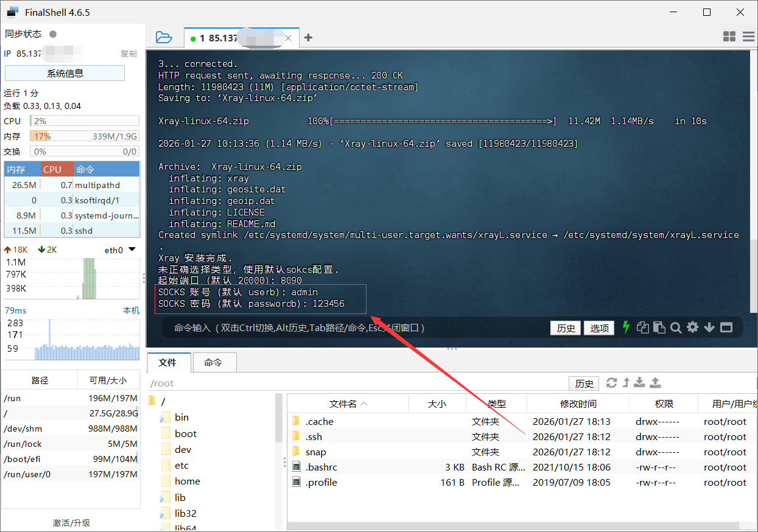Image resolution: width=758 pixels, height=532 pixels.
Task: Click the memory usage bar
Action: click(x=84, y=136)
